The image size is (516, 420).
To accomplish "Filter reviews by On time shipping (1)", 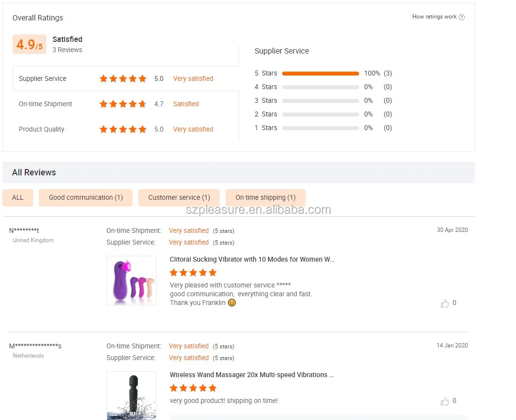I will (265, 197).
